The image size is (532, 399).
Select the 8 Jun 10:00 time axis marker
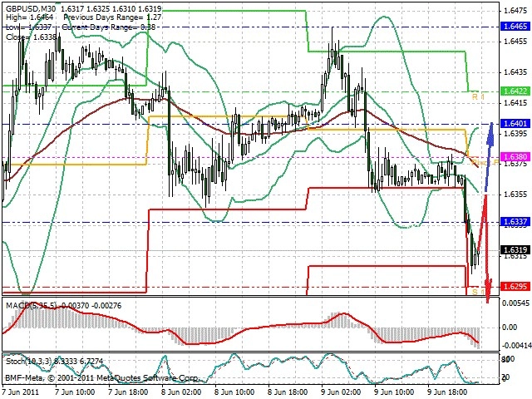tap(234, 392)
